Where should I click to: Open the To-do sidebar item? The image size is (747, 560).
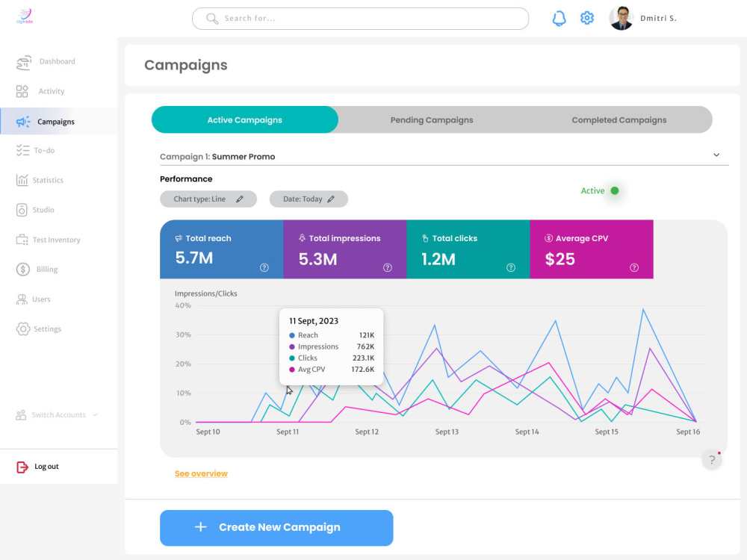tap(35, 151)
